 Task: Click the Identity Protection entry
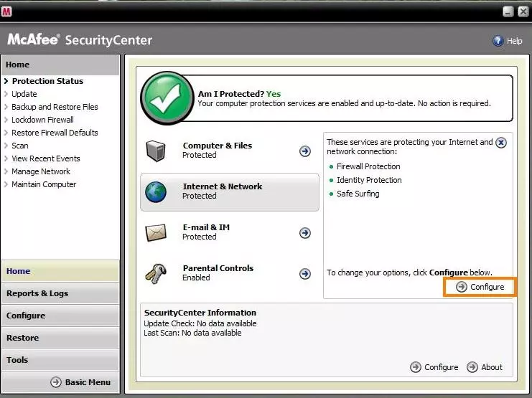pyautogui.click(x=369, y=180)
